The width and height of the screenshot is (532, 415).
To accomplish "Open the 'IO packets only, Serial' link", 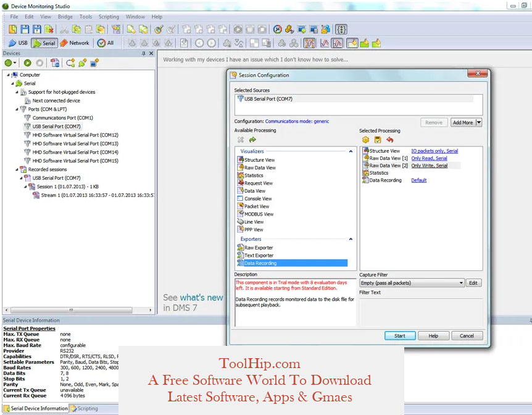I will pyautogui.click(x=434, y=151).
